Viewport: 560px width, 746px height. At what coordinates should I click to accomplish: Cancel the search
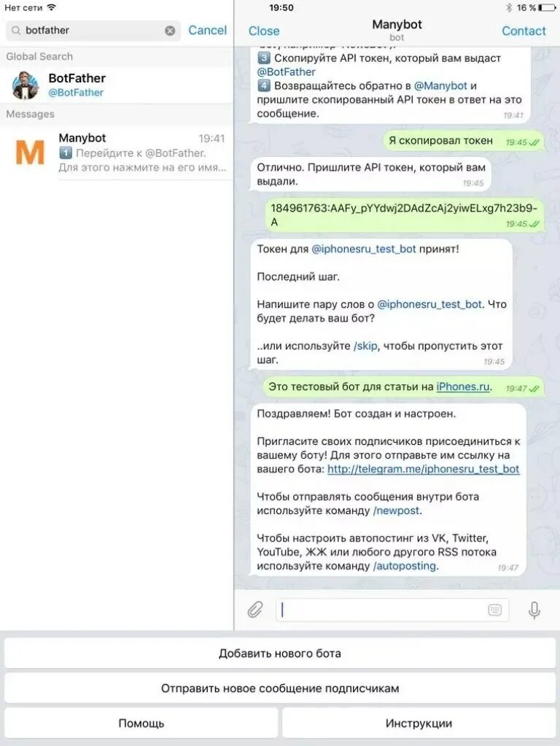coord(207,30)
